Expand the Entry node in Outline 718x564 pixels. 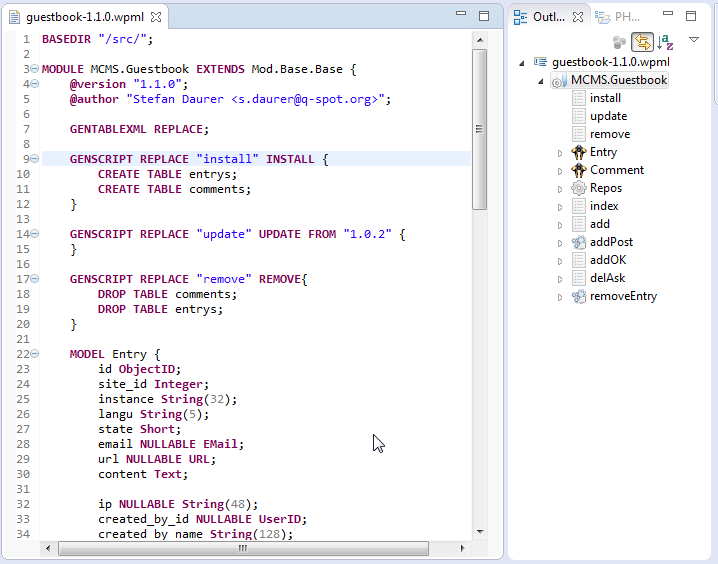point(561,153)
